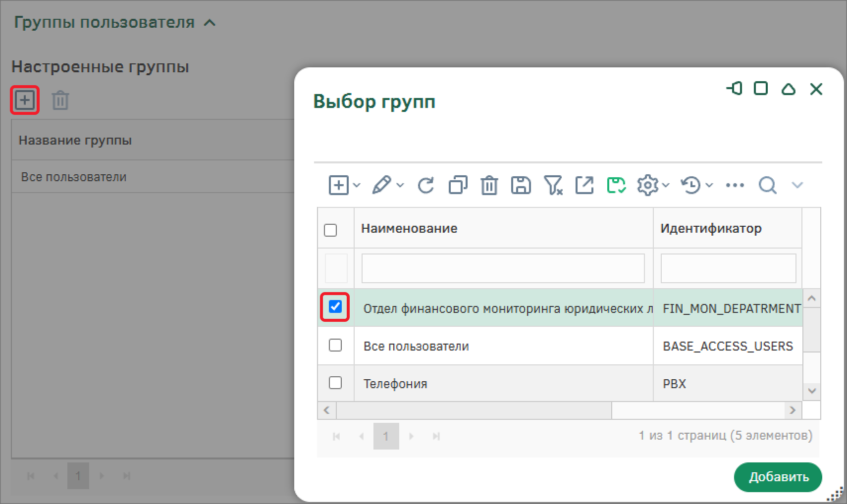
Task: Click the add group plus icon under Настроенные группы
Action: click(x=24, y=101)
